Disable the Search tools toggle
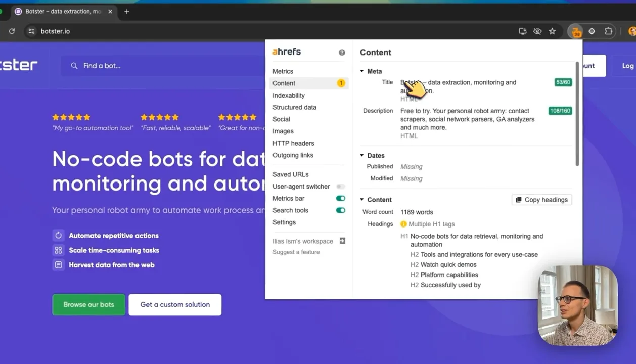The height and width of the screenshot is (364, 636). 341,210
